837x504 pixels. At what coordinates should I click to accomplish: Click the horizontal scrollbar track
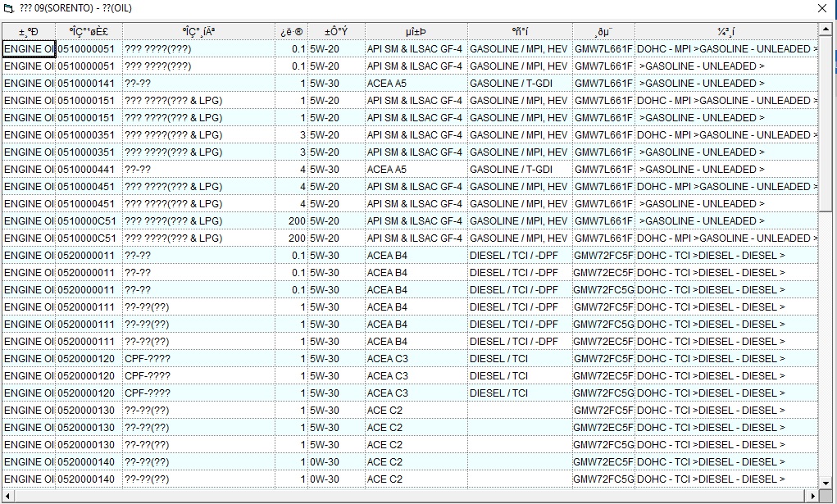[x=410, y=496]
